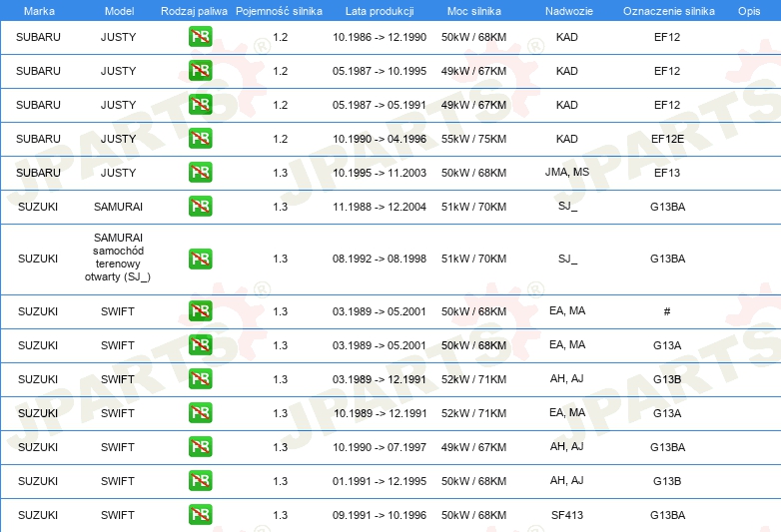
Task: Click SWIFT in the SF413 row
Action: tap(118, 515)
